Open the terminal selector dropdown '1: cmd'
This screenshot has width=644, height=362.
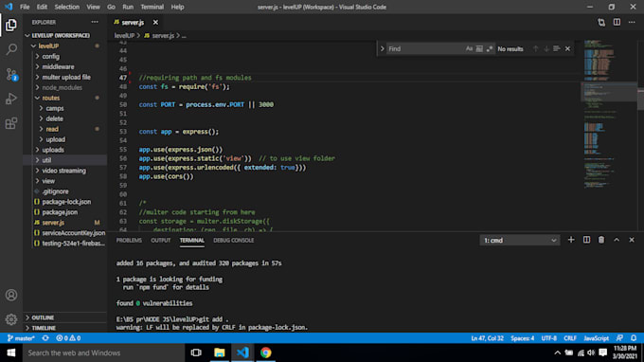click(520, 241)
